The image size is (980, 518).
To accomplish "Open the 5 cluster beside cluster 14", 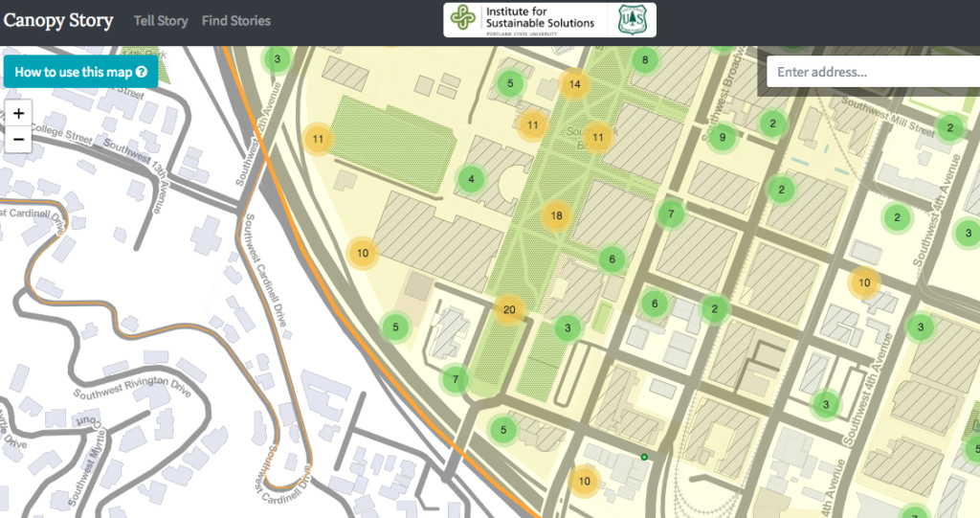I will [511, 84].
